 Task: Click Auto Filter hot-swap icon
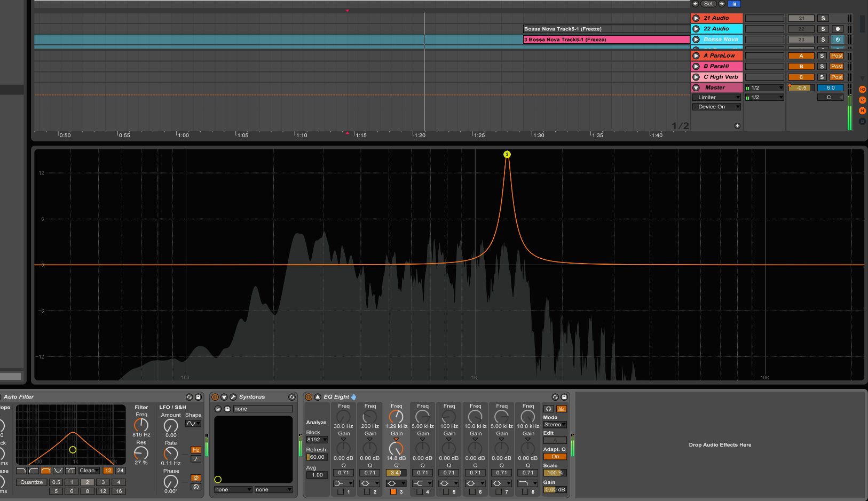click(x=189, y=397)
